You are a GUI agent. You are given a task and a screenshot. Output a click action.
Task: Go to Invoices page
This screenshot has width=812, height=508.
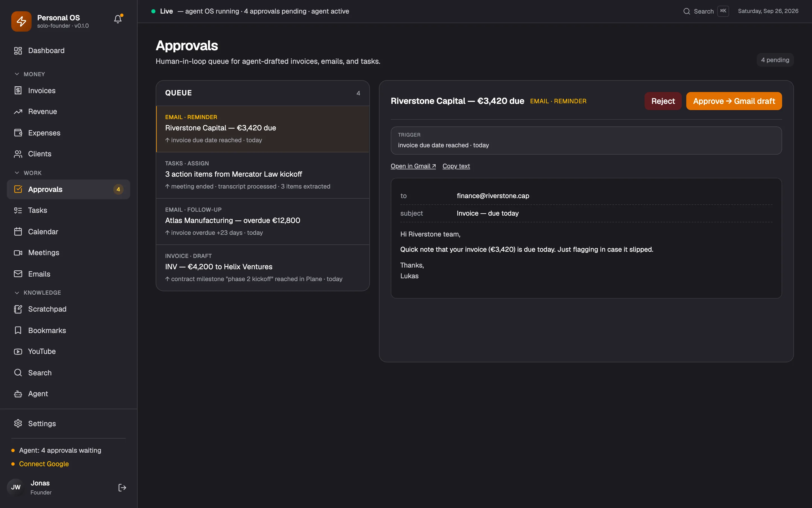click(69, 90)
